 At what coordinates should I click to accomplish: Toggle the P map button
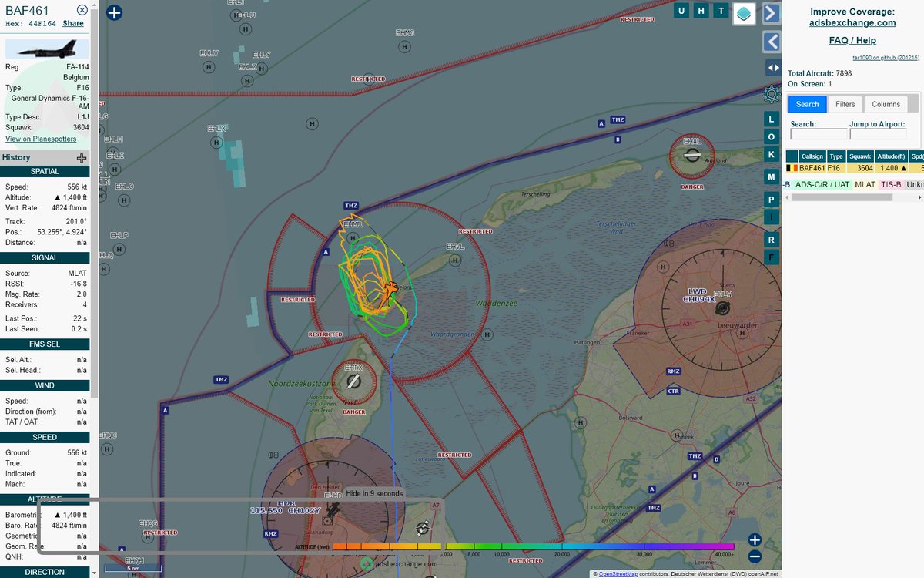(772, 200)
